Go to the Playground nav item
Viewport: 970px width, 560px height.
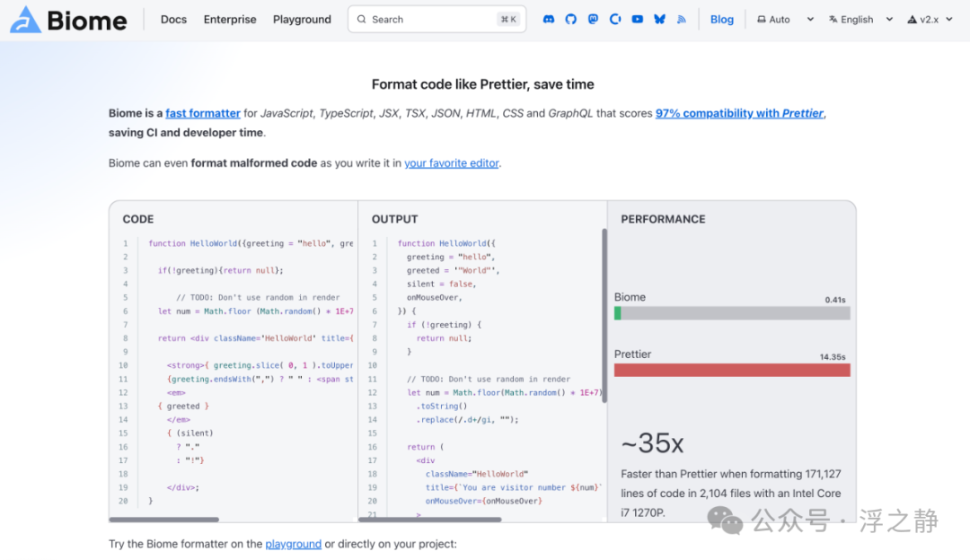point(302,19)
